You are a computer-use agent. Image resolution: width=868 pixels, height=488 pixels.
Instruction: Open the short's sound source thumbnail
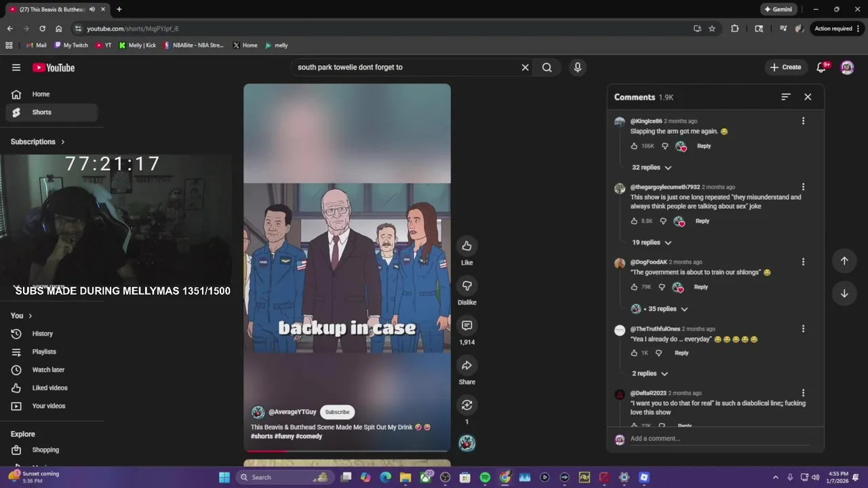(467, 443)
